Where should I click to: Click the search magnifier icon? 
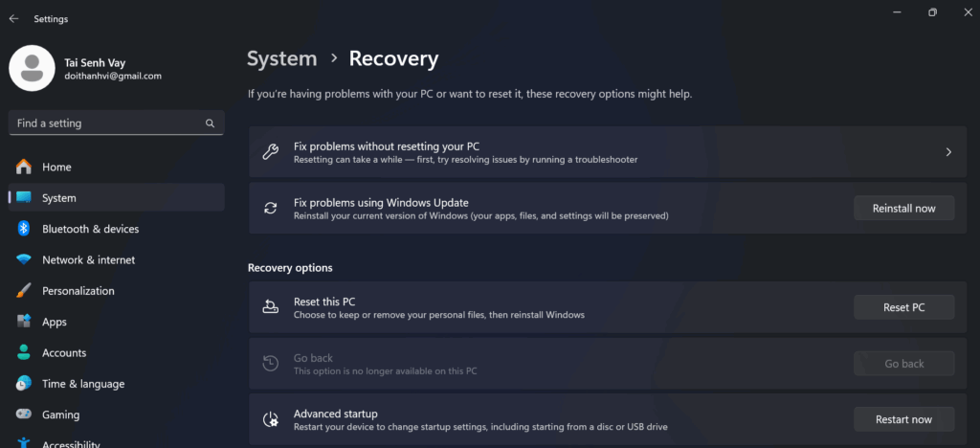210,123
